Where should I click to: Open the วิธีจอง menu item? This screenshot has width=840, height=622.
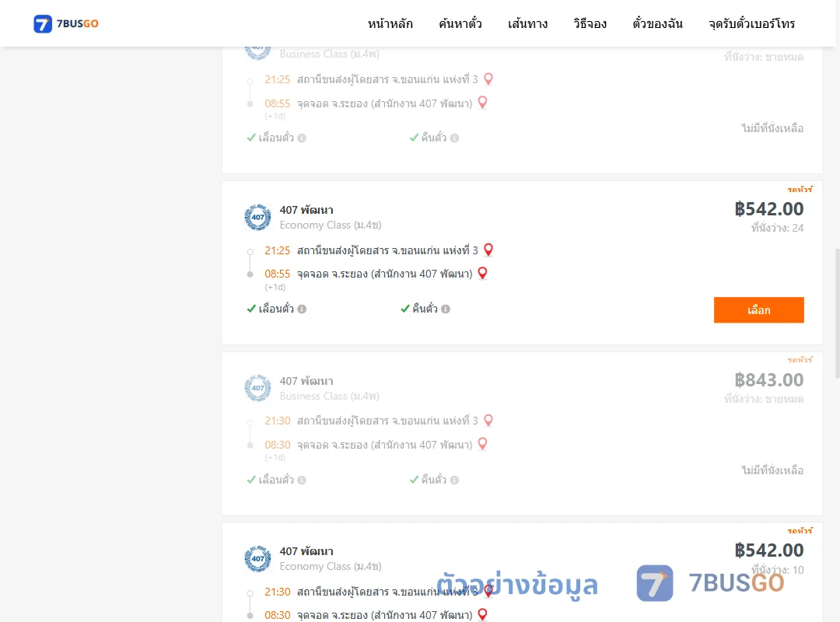pos(590,23)
